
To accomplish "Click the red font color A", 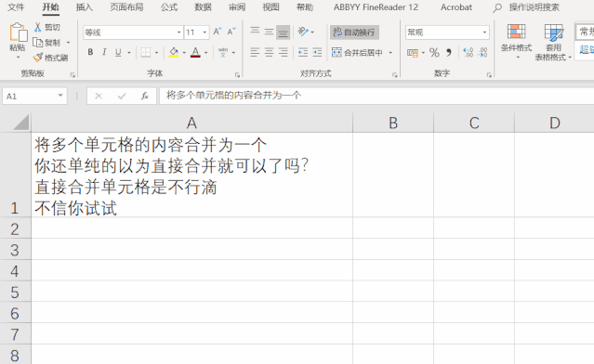I will (195, 52).
